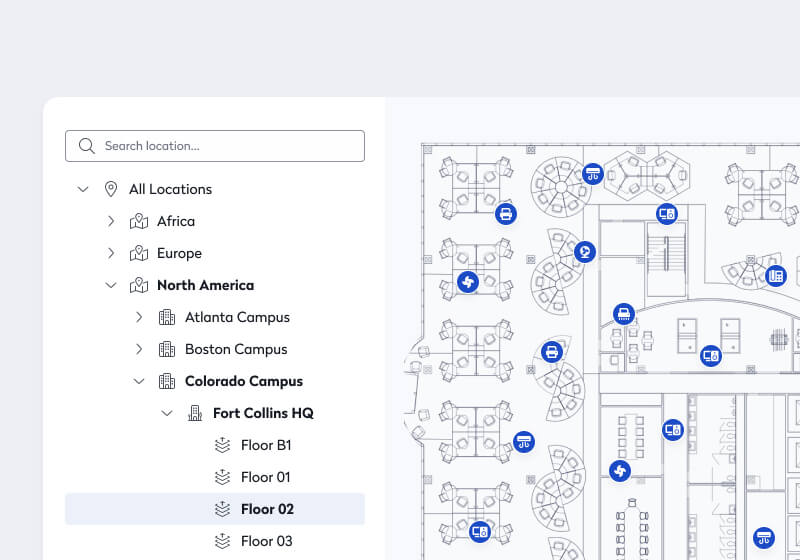800x560 pixels.
Task: Click the webcam device marker on floor plan
Action: click(x=585, y=251)
